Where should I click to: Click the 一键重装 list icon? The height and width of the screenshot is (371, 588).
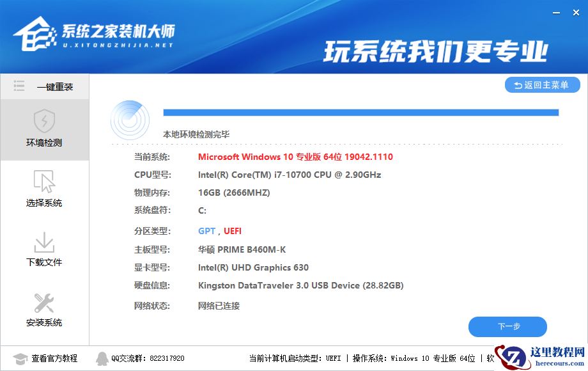tap(19, 86)
